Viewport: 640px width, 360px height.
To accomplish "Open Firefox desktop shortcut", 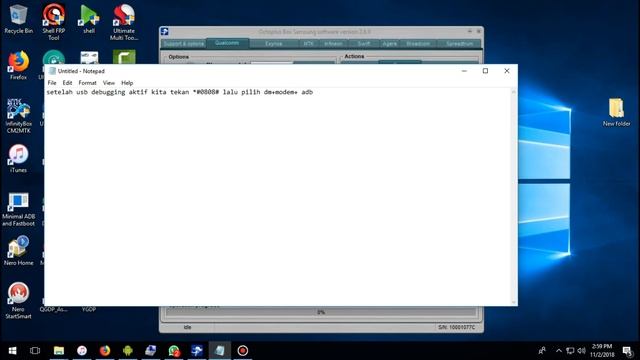I will click(x=18, y=65).
